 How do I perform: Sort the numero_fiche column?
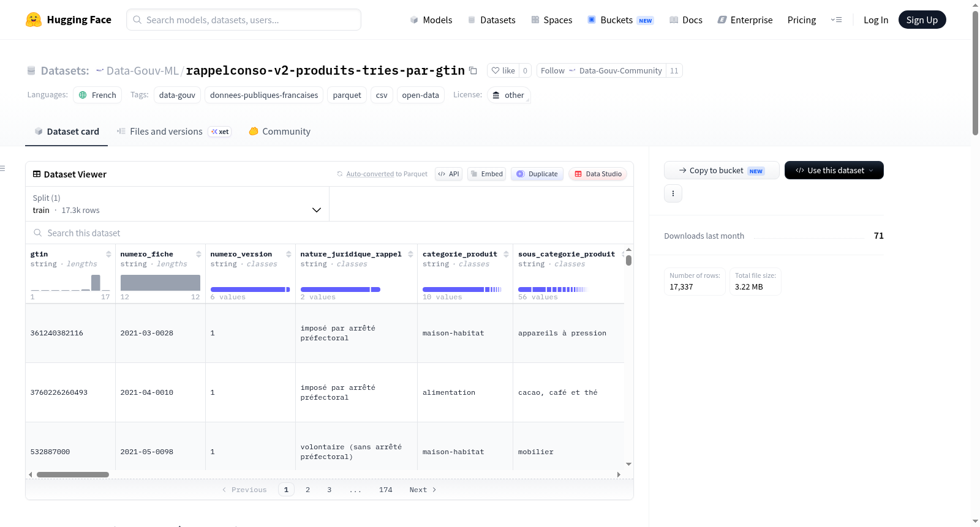(x=198, y=254)
